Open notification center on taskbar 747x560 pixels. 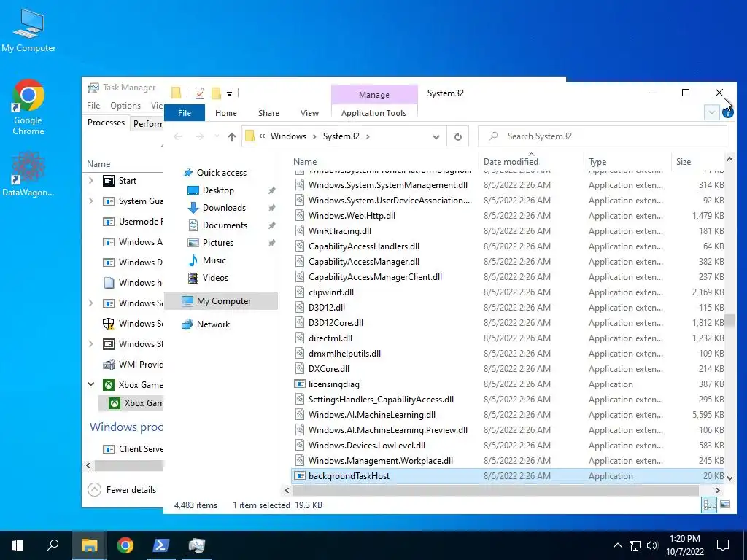[723, 545]
